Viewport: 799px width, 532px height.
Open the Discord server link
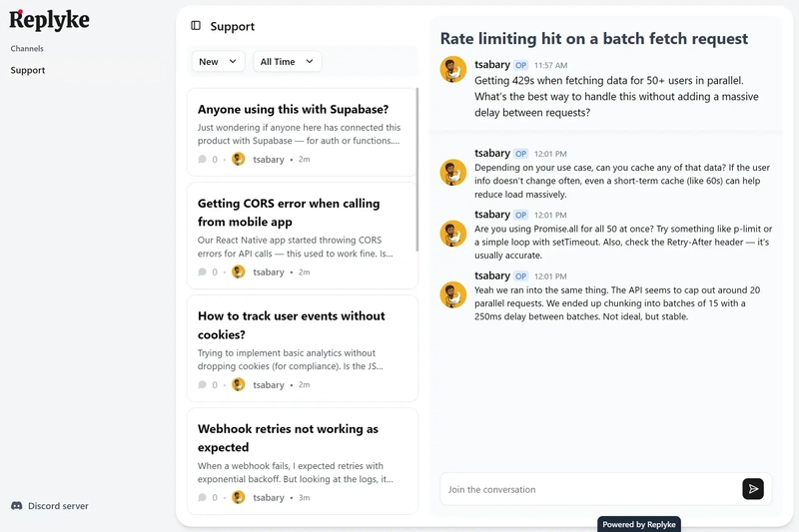58,506
